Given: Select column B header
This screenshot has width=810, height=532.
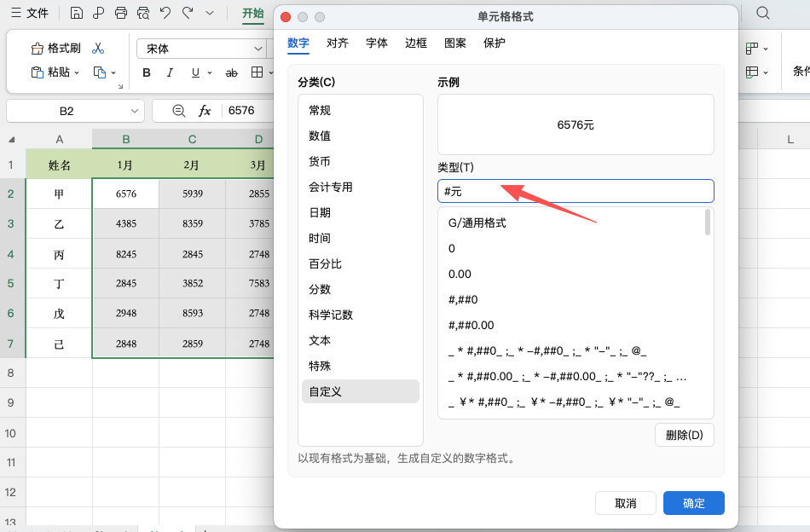Looking at the screenshot, I should (125, 139).
